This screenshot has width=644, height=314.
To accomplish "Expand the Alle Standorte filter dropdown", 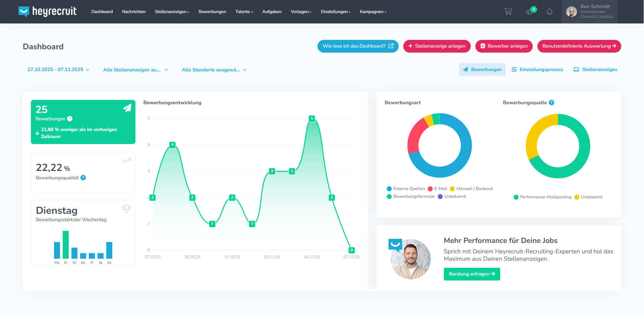I will [x=214, y=70].
